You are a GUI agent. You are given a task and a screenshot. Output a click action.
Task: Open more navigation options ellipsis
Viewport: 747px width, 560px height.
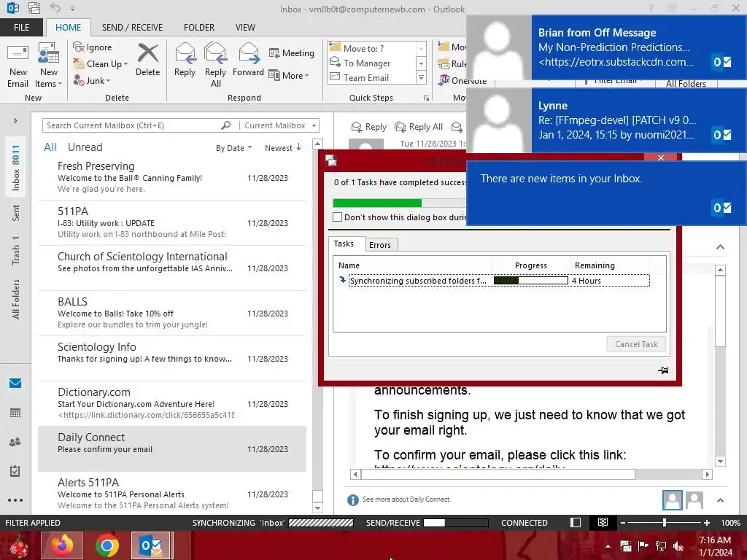coord(15,500)
